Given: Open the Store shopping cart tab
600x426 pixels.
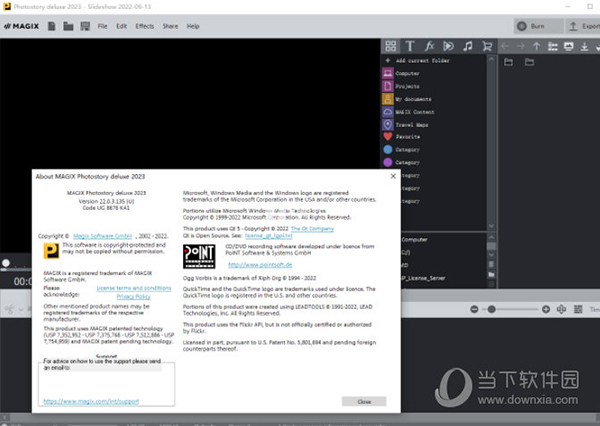Looking at the screenshot, I should pos(487,46).
